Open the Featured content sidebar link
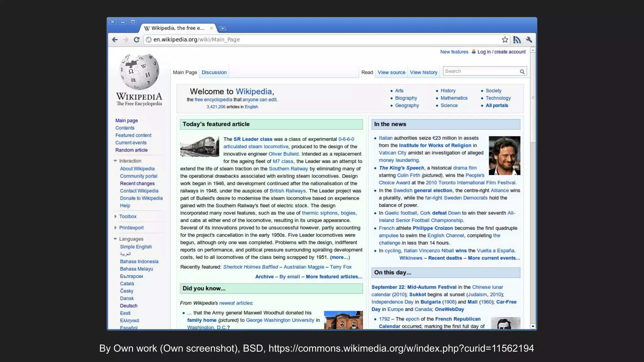 point(133,135)
